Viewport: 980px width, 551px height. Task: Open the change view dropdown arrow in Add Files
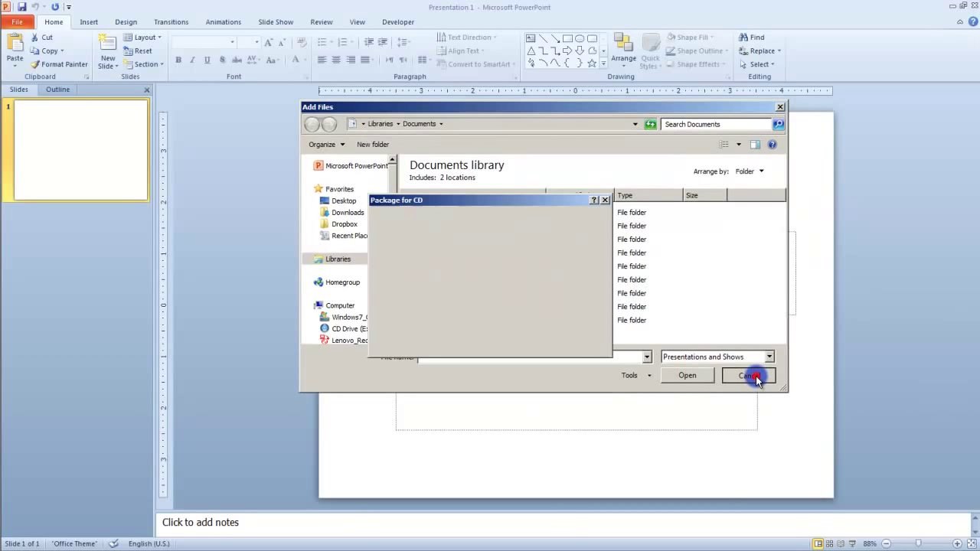[x=739, y=145]
